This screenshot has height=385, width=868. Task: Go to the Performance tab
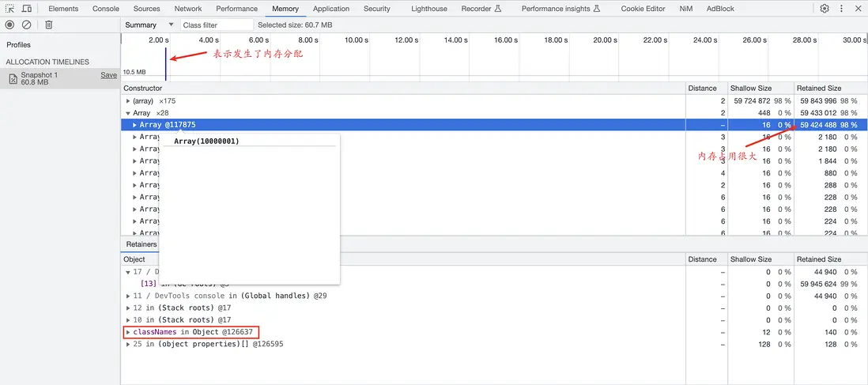(237, 9)
